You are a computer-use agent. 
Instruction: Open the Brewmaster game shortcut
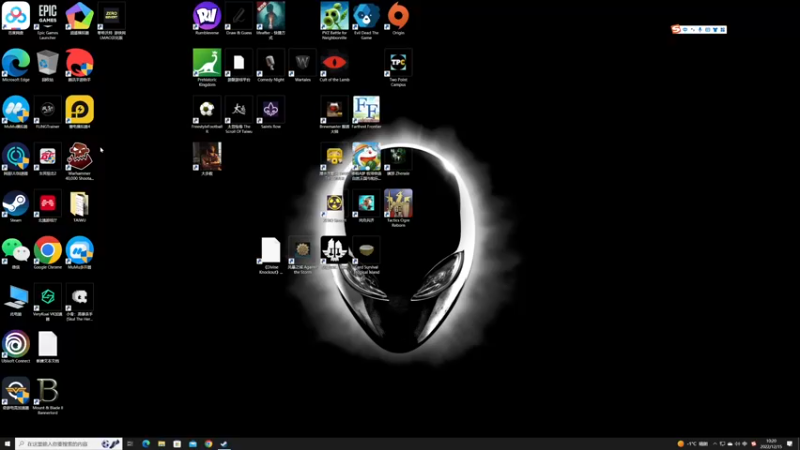(x=334, y=114)
